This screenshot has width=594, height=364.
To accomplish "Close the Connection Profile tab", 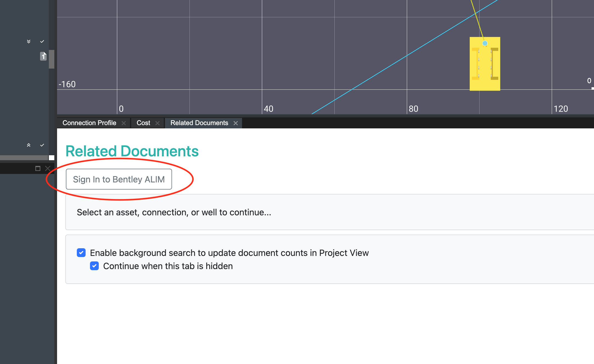I will 124,123.
